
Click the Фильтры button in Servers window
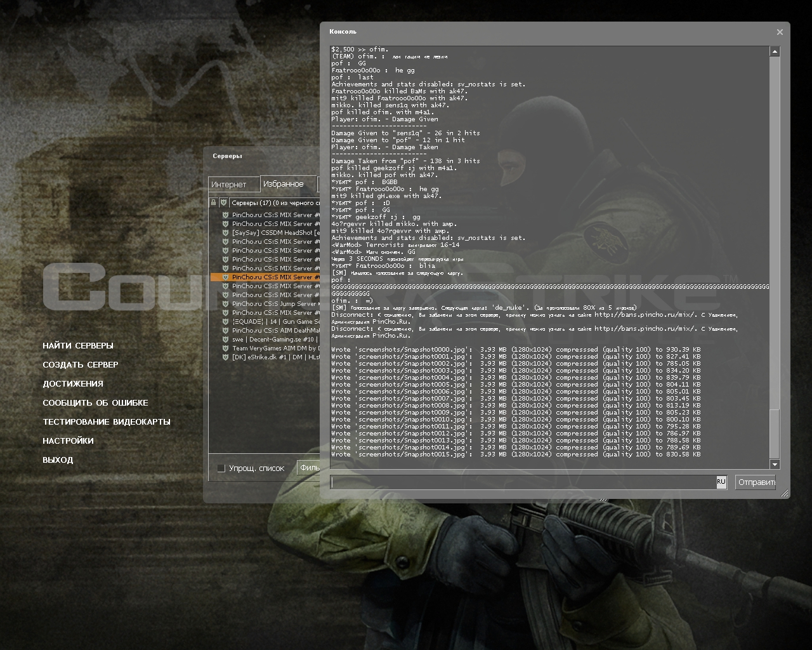[x=309, y=468]
